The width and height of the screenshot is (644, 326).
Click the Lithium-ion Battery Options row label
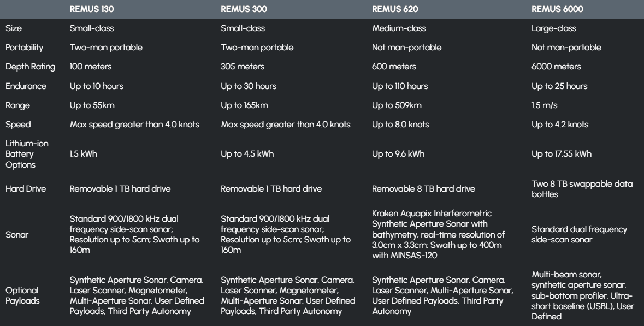tap(22, 154)
